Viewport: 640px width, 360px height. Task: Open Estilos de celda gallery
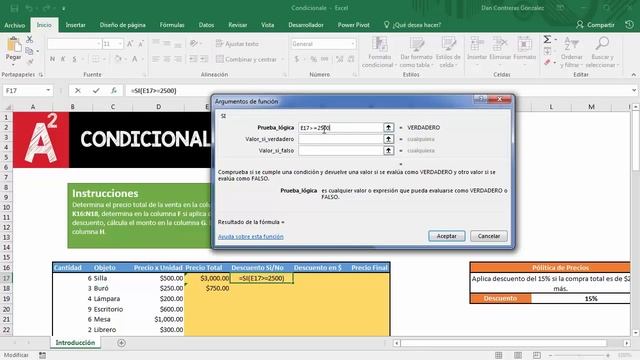click(x=448, y=52)
